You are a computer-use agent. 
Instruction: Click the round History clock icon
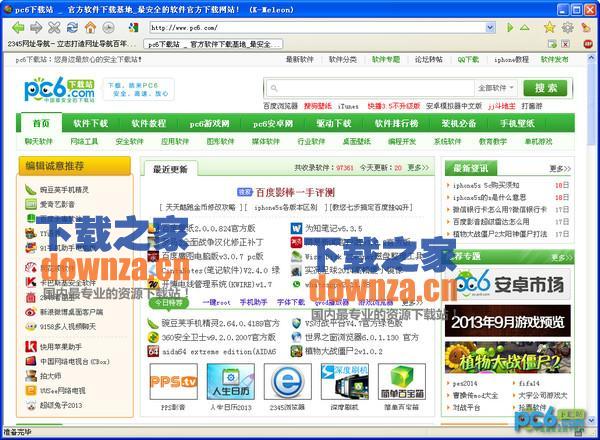tap(108, 28)
